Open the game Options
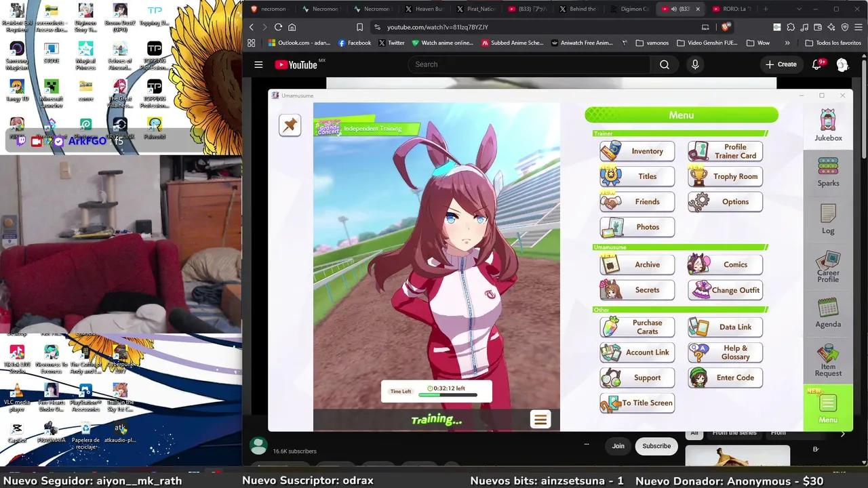The width and height of the screenshot is (868, 488). (x=726, y=201)
